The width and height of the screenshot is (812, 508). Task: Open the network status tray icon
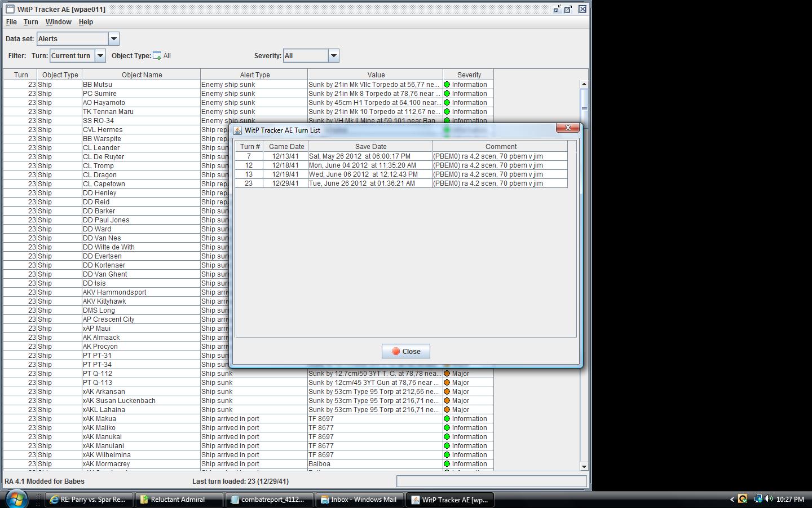pos(758,499)
